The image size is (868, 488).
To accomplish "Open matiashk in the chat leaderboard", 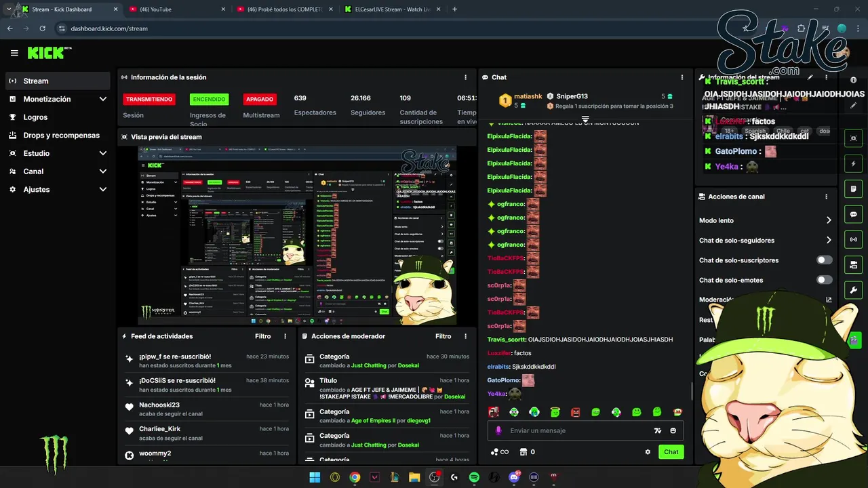I will pyautogui.click(x=528, y=96).
